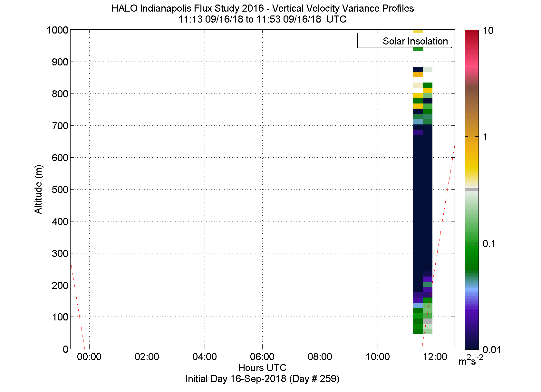This screenshot has width=541, height=392.
Task: Click the 100 altitude tick label
Action: click(x=60, y=317)
